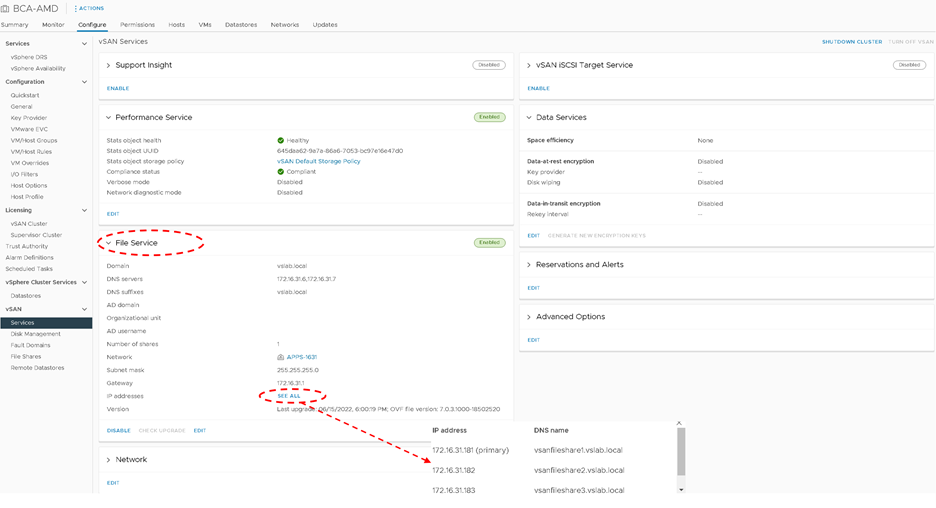This screenshot has width=936, height=508.
Task: Expand the Support Insight section
Action: pyautogui.click(x=109, y=65)
